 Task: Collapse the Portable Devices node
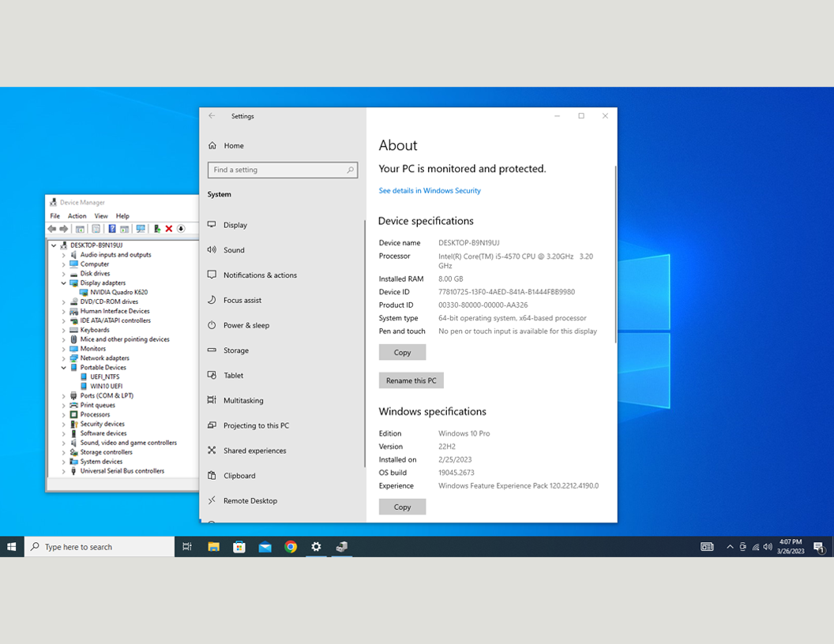[x=63, y=368]
